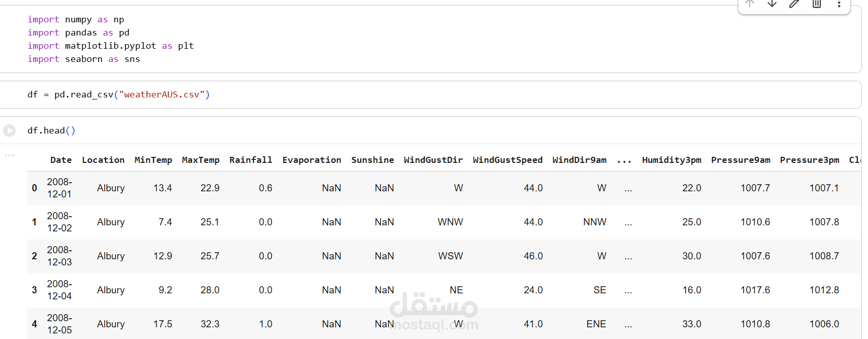
Task: Click the WindDir9am column header
Action: pyautogui.click(x=579, y=160)
